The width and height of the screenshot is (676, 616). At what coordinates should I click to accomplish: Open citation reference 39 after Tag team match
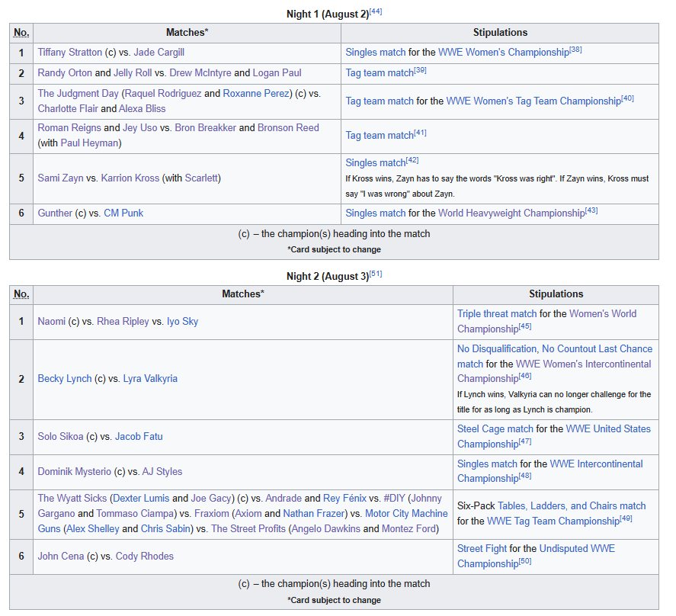(421, 70)
